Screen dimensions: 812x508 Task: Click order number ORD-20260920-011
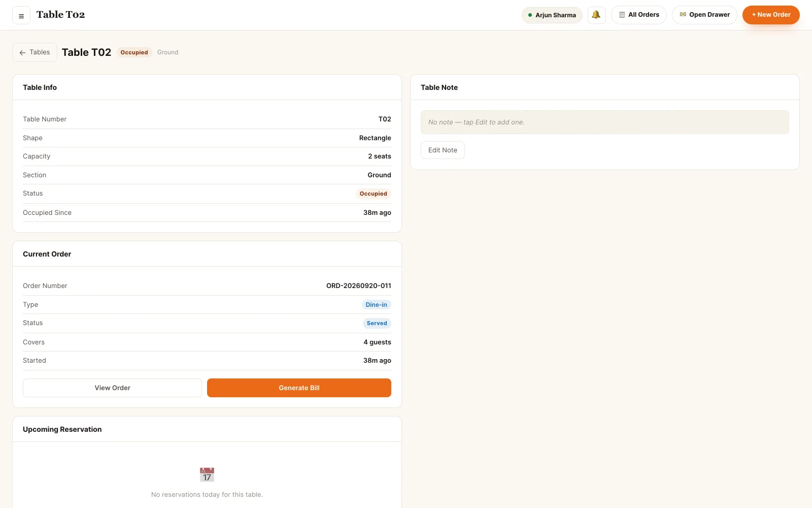coord(358,285)
